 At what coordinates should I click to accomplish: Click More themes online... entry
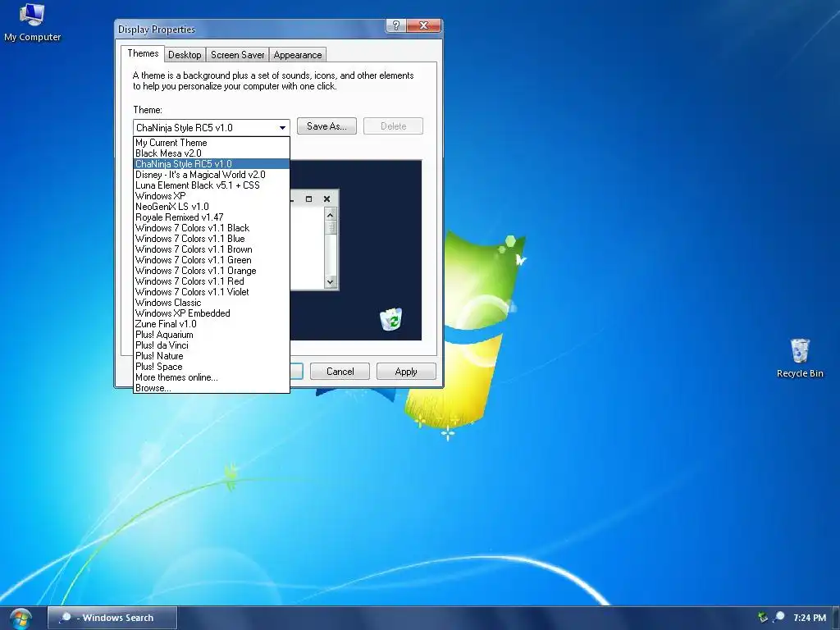point(211,378)
